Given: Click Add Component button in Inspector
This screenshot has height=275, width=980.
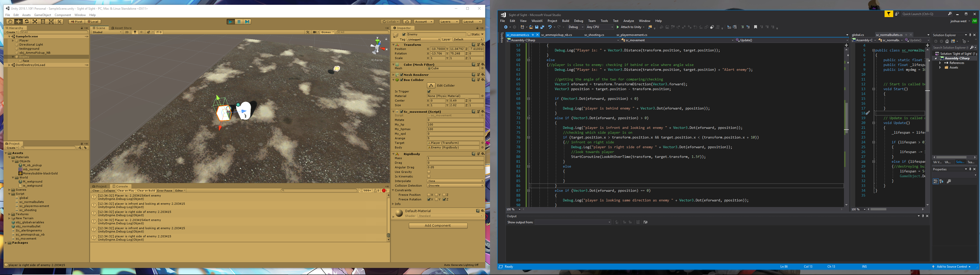Looking at the screenshot, I should pos(437,226).
